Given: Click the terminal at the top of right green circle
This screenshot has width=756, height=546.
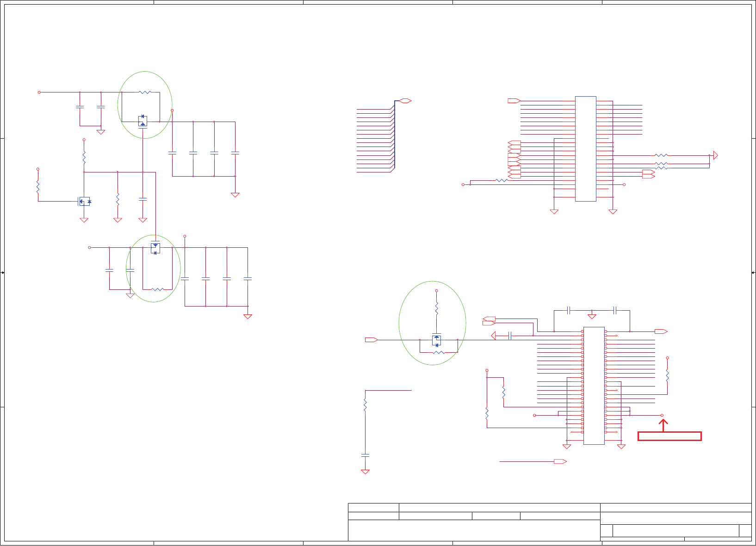Looking at the screenshot, I should [x=436, y=291].
